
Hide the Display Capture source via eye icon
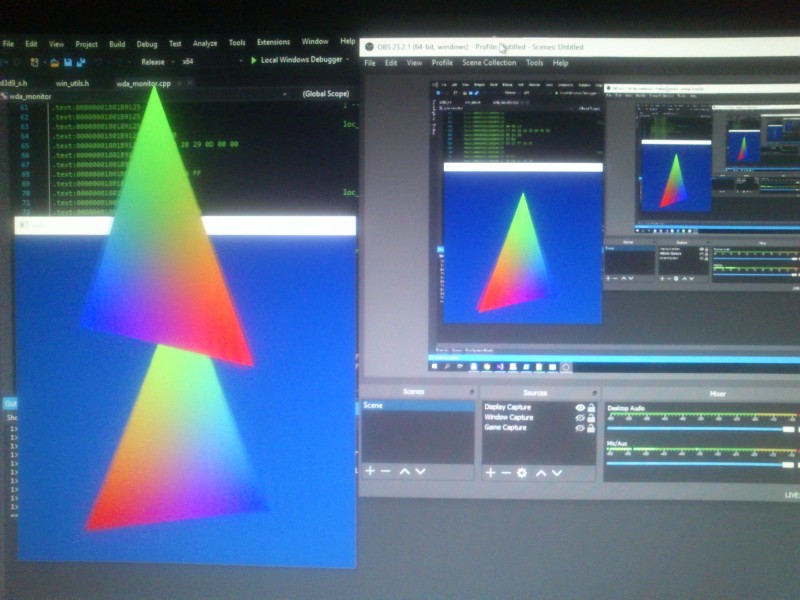point(580,408)
